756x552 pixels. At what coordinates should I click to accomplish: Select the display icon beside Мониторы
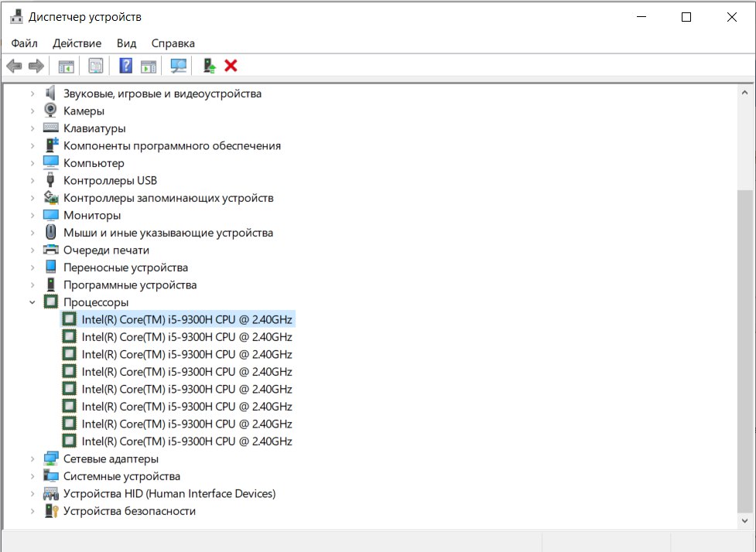(50, 215)
